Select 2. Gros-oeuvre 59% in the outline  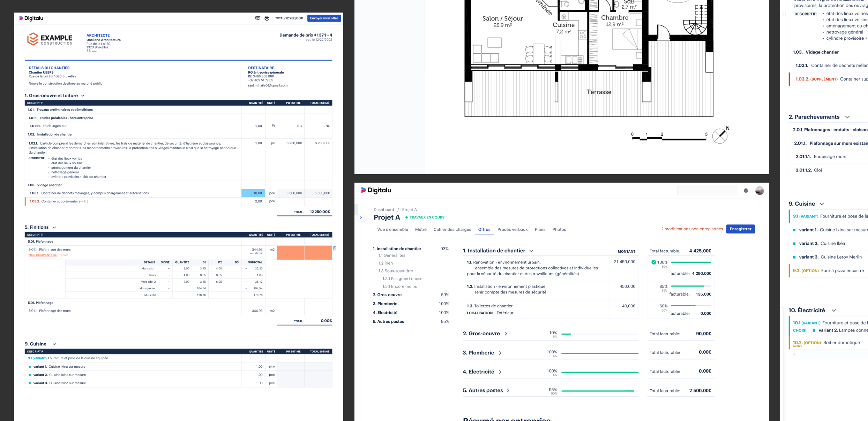(x=411, y=295)
